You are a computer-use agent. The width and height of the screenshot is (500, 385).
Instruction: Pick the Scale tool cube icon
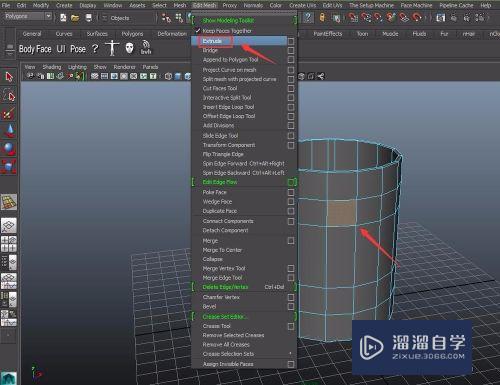coord(9,167)
